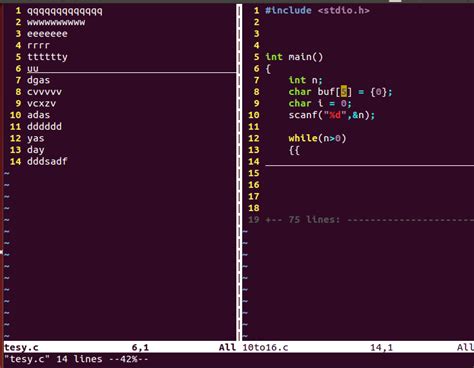The width and height of the screenshot is (474, 368).
Task: Click the 10to16.c status bar label
Action: [x=265, y=348]
